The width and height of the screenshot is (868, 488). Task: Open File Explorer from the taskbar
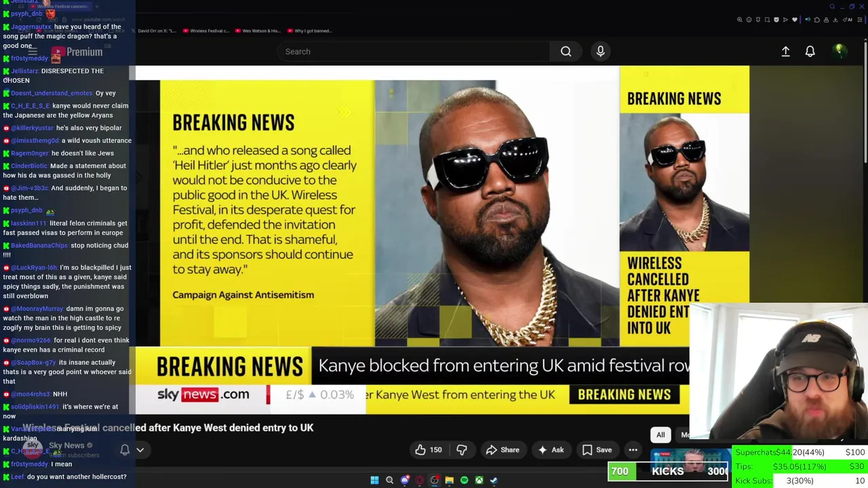pos(449,480)
